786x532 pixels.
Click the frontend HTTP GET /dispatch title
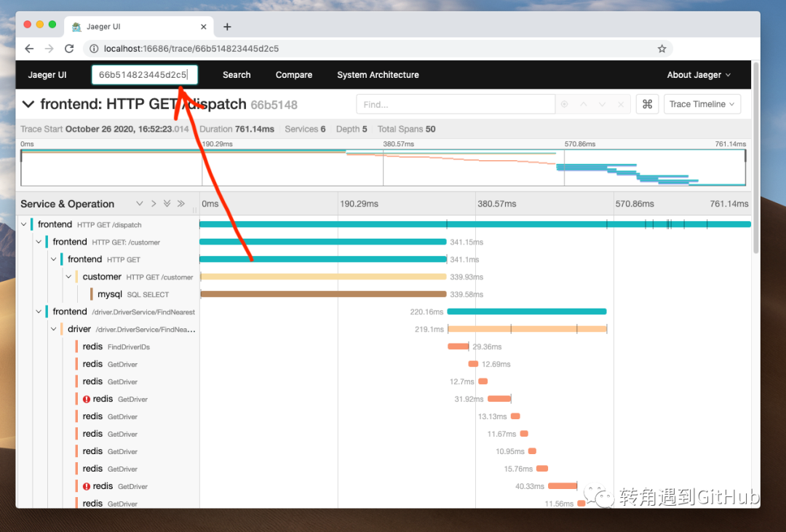point(143,104)
